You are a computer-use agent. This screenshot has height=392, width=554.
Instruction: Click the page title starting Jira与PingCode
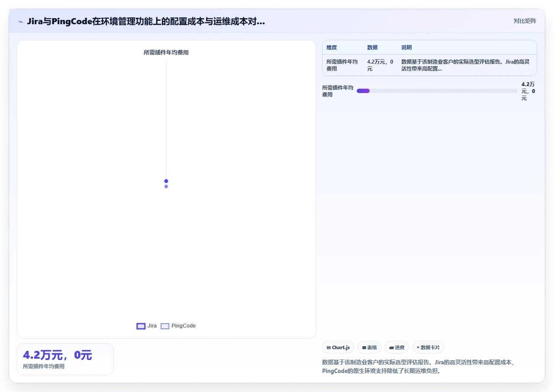[146, 22]
